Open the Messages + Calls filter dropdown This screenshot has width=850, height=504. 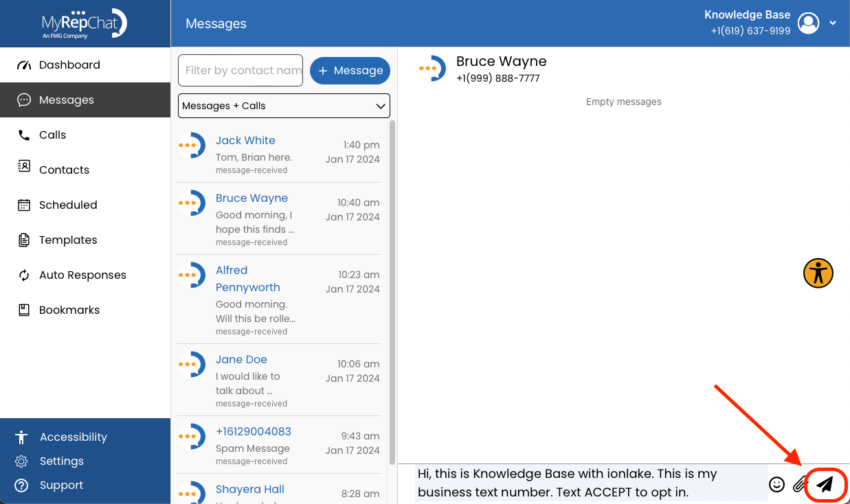(284, 106)
